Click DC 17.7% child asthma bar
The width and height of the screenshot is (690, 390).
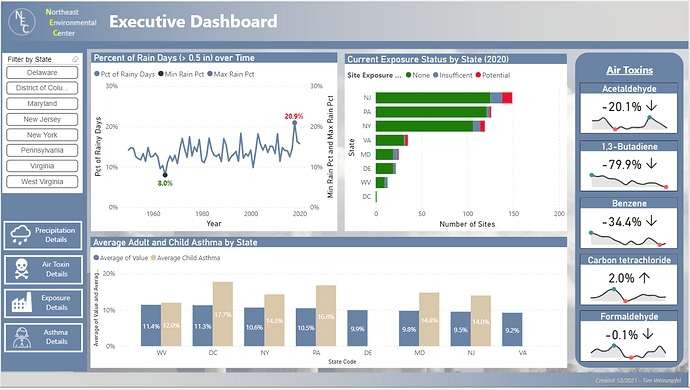pyautogui.click(x=223, y=314)
